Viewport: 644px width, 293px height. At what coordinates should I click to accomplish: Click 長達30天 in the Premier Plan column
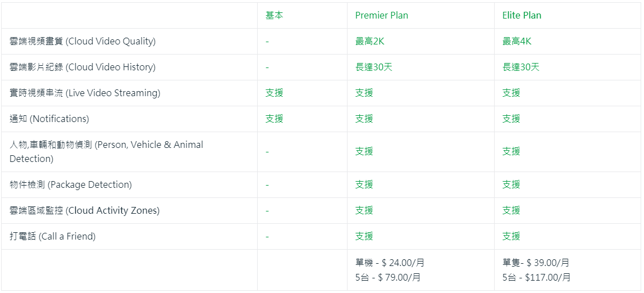click(x=374, y=67)
